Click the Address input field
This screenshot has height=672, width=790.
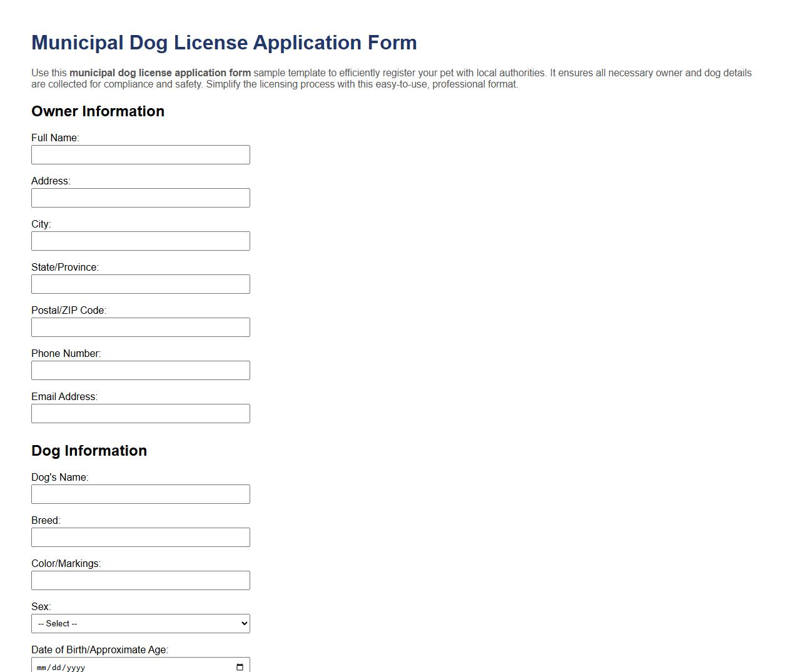coord(140,198)
